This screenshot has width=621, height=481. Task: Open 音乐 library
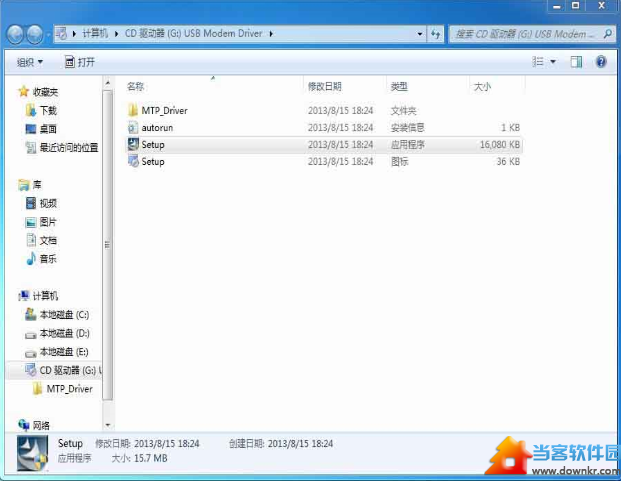(x=42, y=259)
